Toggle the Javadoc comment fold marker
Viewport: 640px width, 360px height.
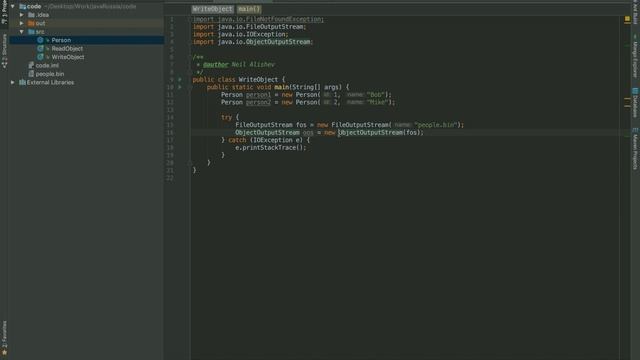[x=190, y=57]
